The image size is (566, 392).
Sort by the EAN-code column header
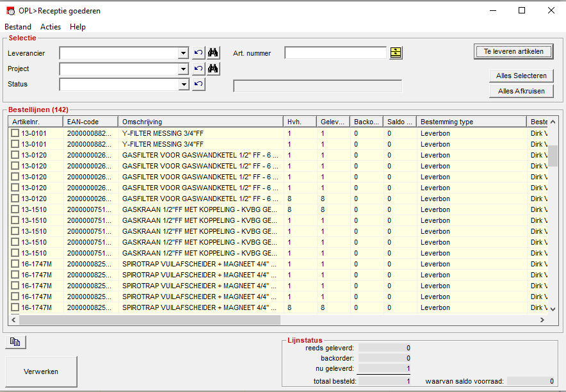[x=91, y=122]
